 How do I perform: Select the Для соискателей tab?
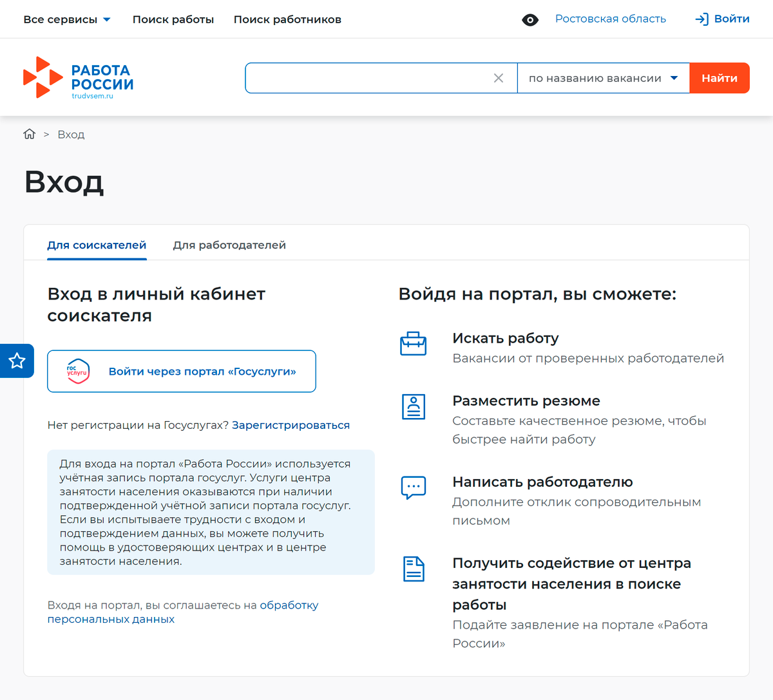coord(97,245)
